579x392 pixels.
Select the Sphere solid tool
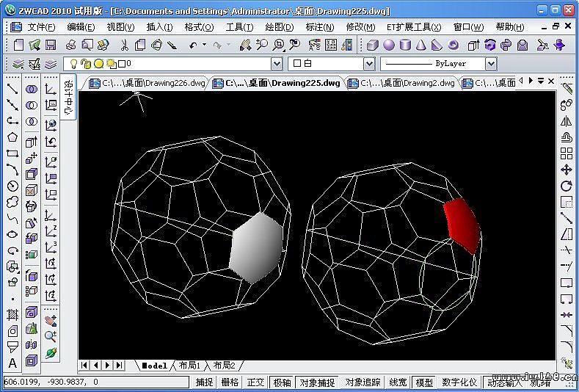pos(389,45)
